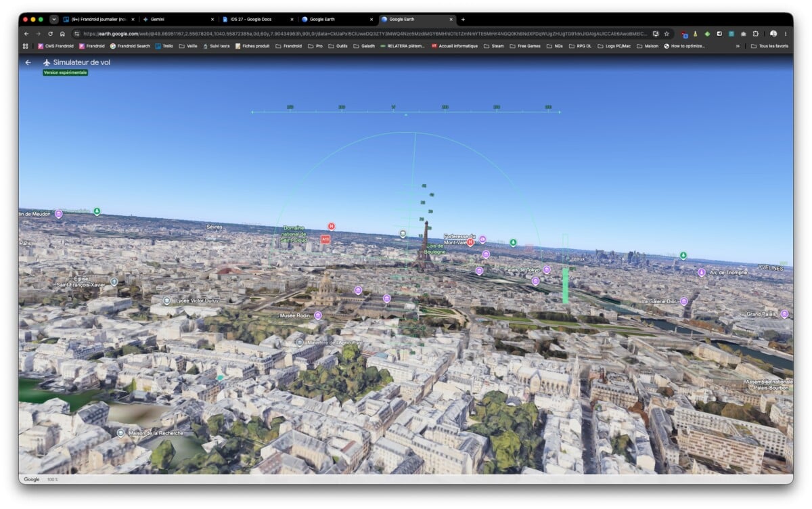This screenshot has width=812, height=509.
Task: Open the Accueil informatique bookmark
Action: (455, 46)
